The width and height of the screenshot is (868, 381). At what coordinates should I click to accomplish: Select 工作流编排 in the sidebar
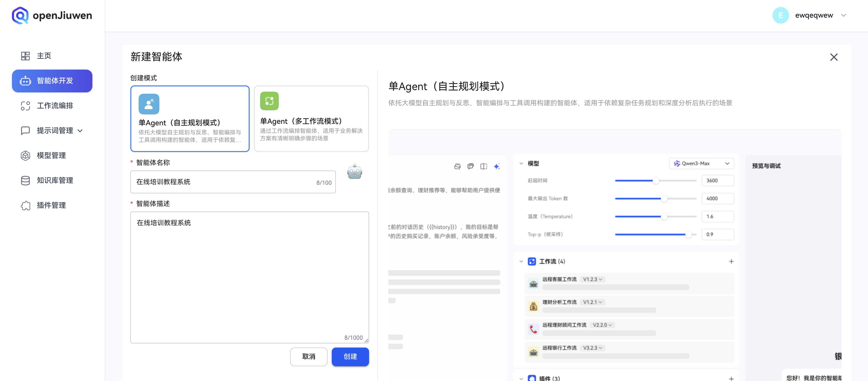pyautogui.click(x=52, y=105)
